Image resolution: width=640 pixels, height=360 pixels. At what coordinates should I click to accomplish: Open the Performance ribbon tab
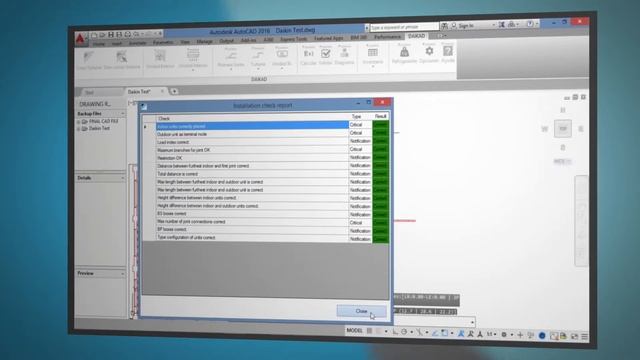point(387,37)
